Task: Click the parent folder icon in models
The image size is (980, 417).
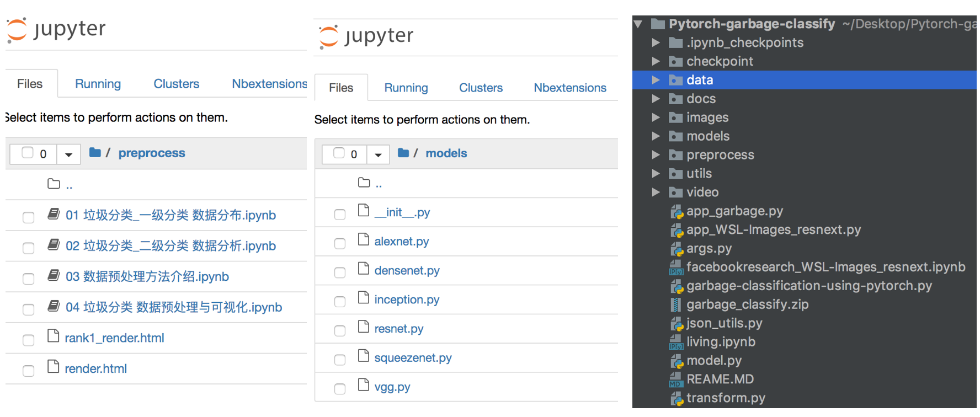Action: point(364,183)
